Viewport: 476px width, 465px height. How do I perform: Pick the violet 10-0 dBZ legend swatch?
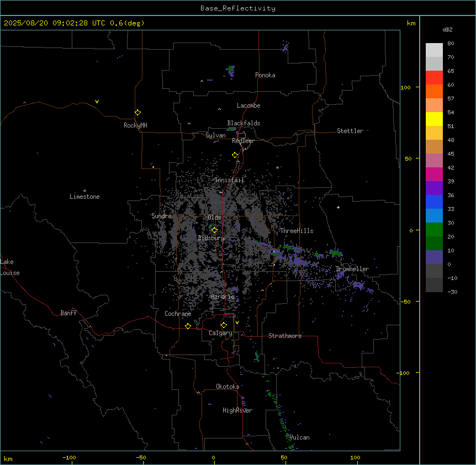click(x=434, y=257)
